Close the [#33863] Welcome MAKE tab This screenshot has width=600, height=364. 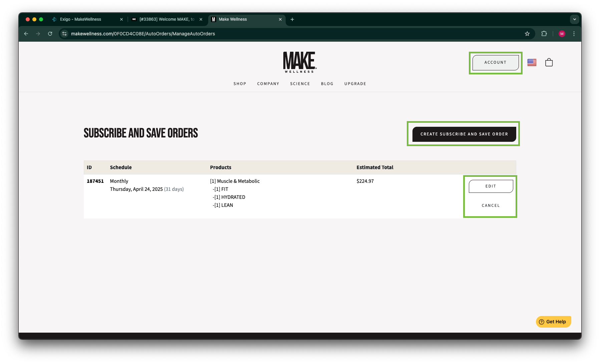tap(201, 19)
